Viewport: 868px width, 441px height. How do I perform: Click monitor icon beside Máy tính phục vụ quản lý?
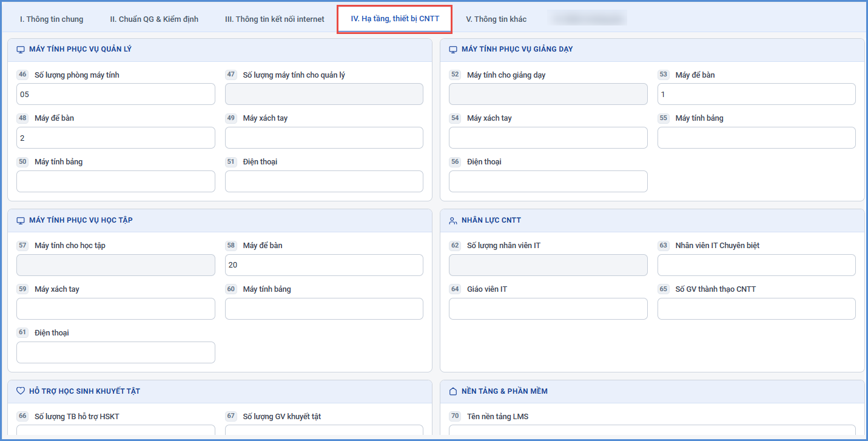pos(21,50)
